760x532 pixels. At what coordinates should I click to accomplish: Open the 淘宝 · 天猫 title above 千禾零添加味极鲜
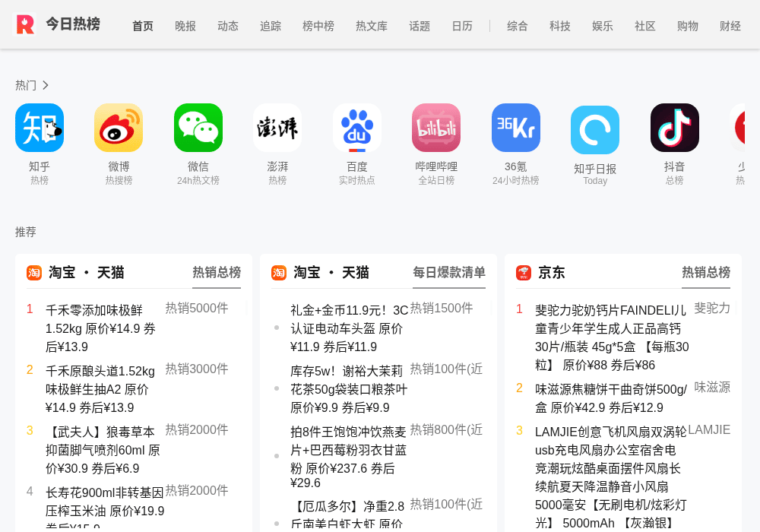(x=87, y=273)
